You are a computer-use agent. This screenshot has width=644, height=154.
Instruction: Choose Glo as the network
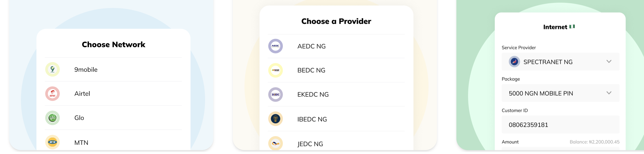pos(79,118)
